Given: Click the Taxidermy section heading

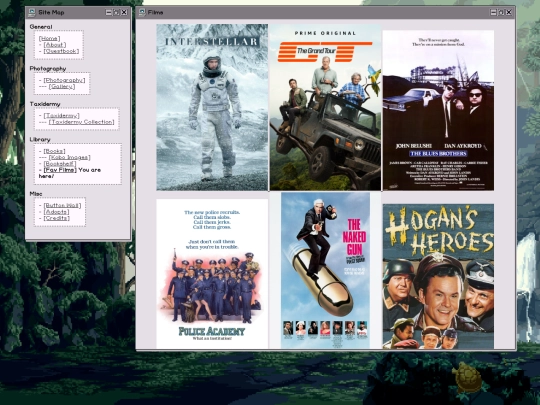Looking at the screenshot, I should (x=45, y=104).
